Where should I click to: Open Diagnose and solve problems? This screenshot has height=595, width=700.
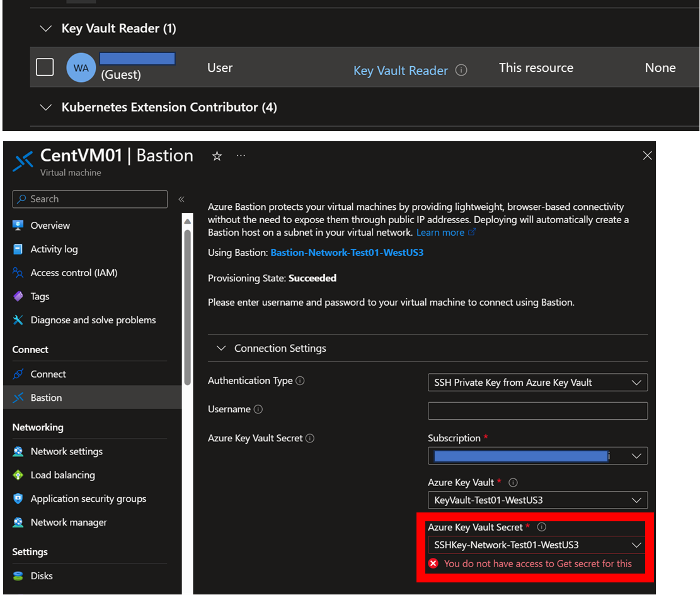[x=93, y=320]
